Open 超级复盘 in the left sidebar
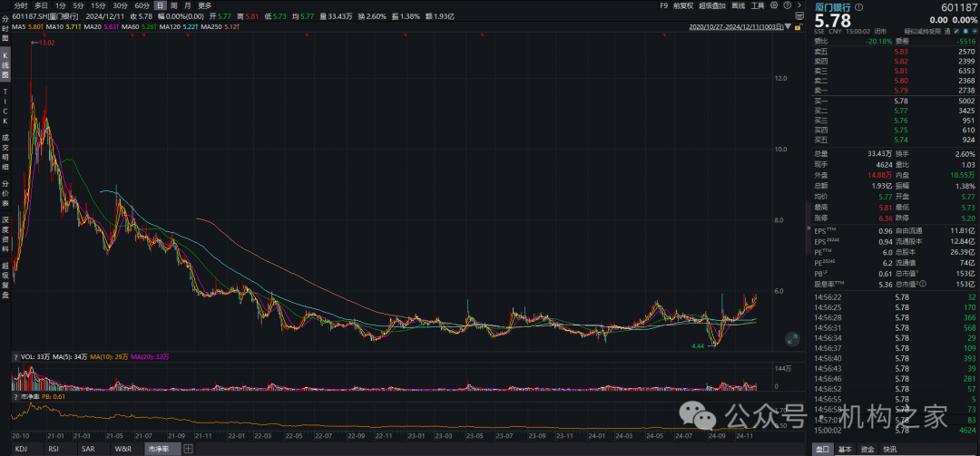The width and height of the screenshot is (980, 456). tap(5, 280)
